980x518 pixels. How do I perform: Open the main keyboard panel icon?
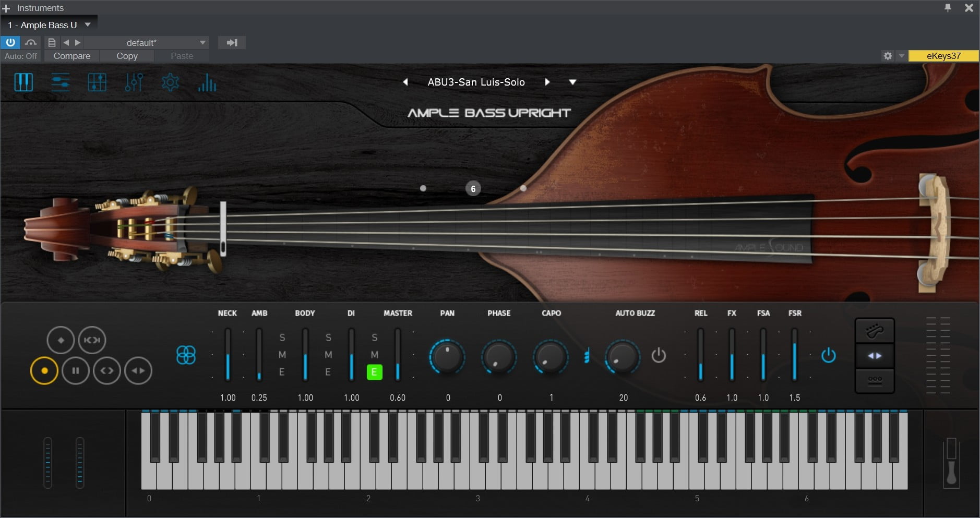click(x=23, y=82)
